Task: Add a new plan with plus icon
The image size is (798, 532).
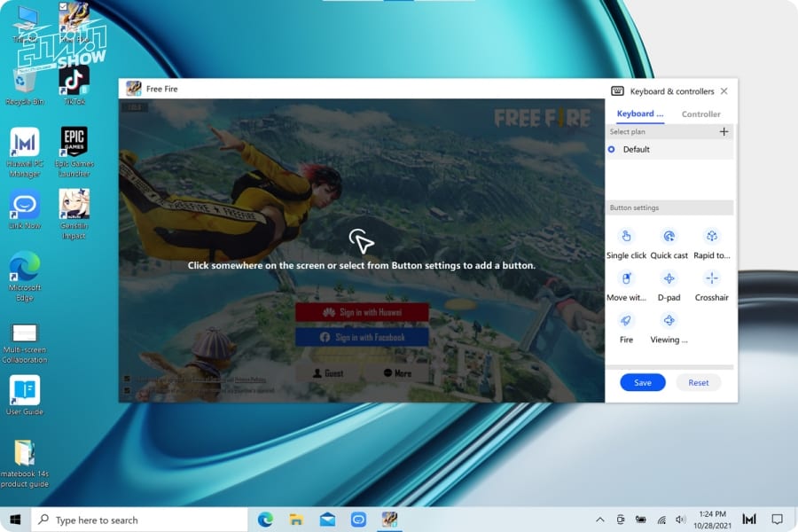Action: click(x=724, y=132)
